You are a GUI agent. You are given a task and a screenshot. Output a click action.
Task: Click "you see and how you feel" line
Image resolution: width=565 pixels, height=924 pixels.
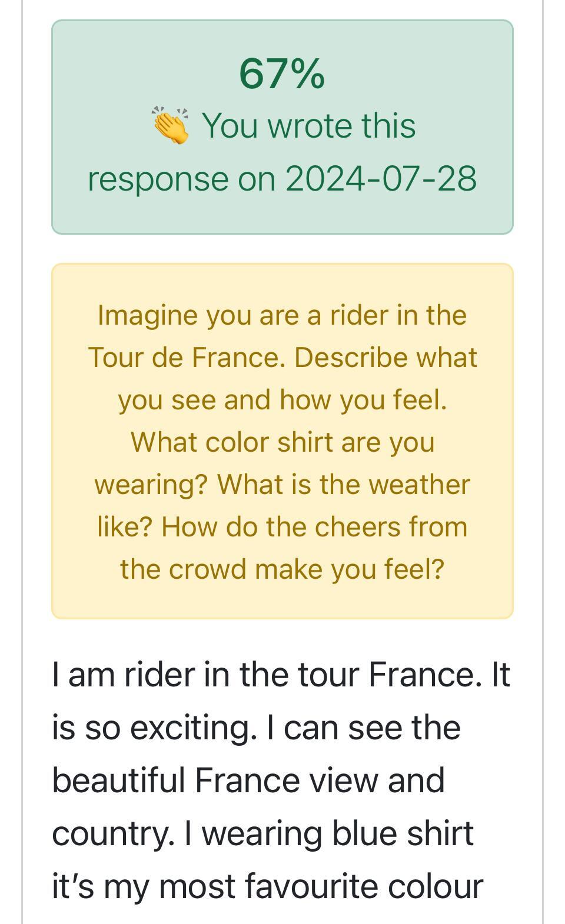pyautogui.click(x=282, y=399)
